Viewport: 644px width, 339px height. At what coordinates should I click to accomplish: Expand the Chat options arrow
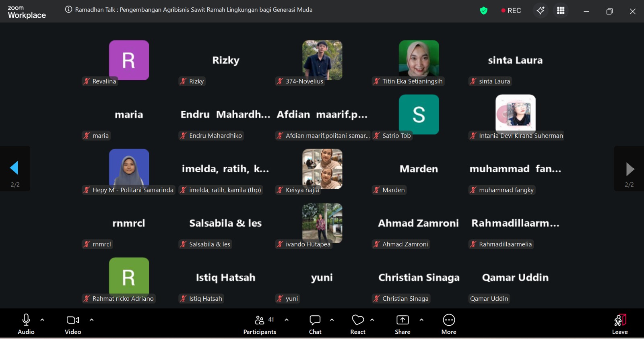[x=332, y=320]
